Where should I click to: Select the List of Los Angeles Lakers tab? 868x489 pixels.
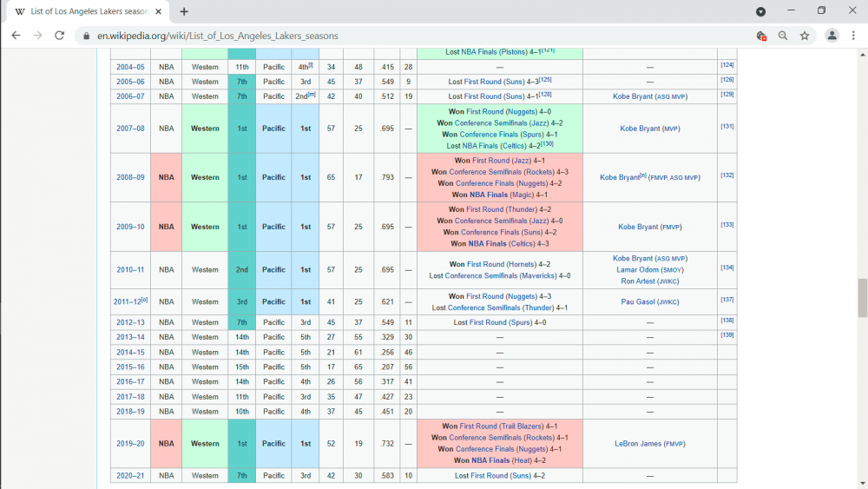[87, 11]
